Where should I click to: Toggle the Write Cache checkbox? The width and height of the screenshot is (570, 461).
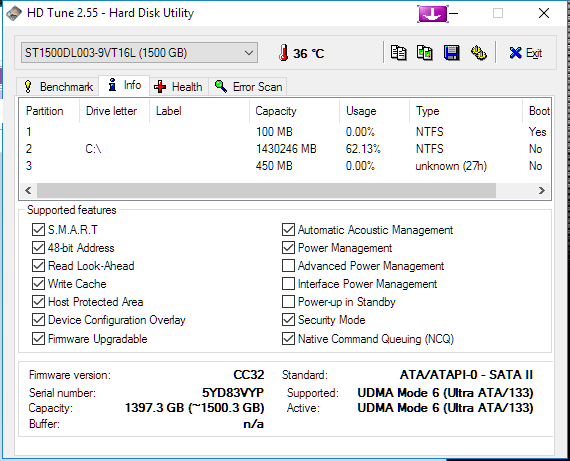point(38,284)
